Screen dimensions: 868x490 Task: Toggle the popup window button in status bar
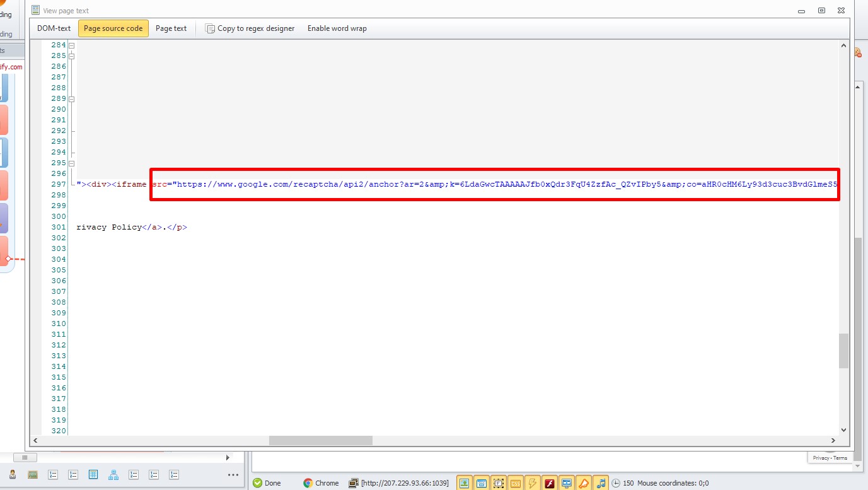[x=482, y=483]
